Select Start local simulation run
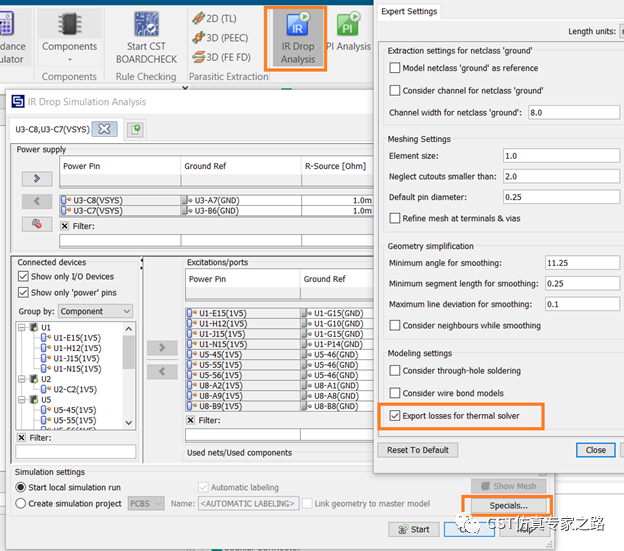Viewport: 624px width, 551px height. 21,487
